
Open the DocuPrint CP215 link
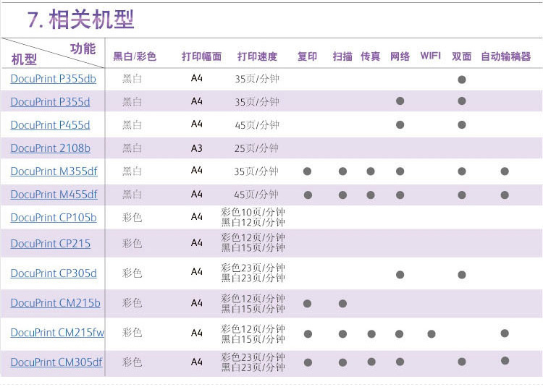point(51,244)
